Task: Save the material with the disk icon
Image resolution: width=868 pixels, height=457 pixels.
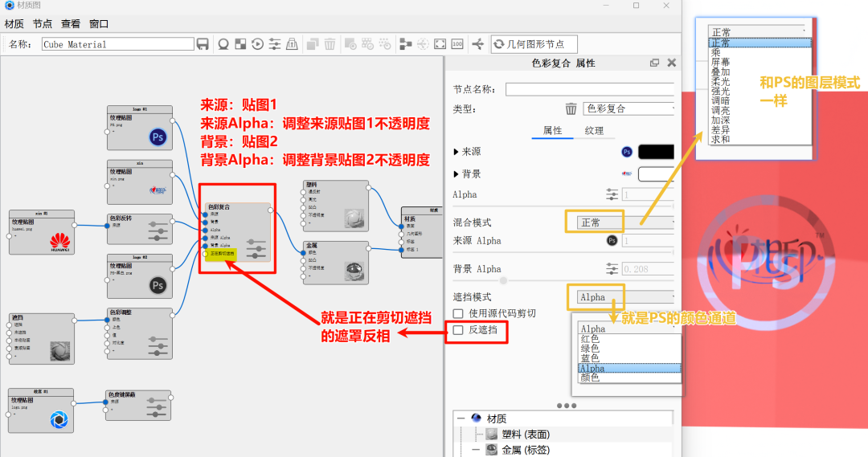Action: tap(203, 44)
